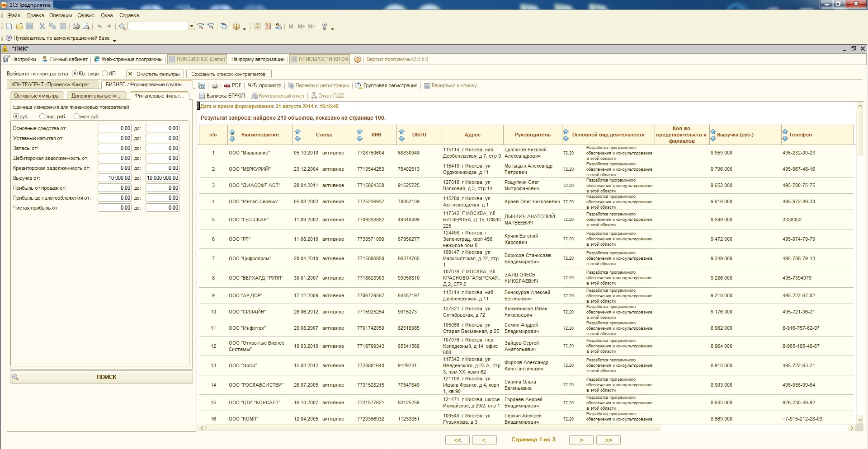Image resolution: width=868 pixels, height=449 pixels.
Task: Click the Undo arrow icon
Action: coord(99,27)
